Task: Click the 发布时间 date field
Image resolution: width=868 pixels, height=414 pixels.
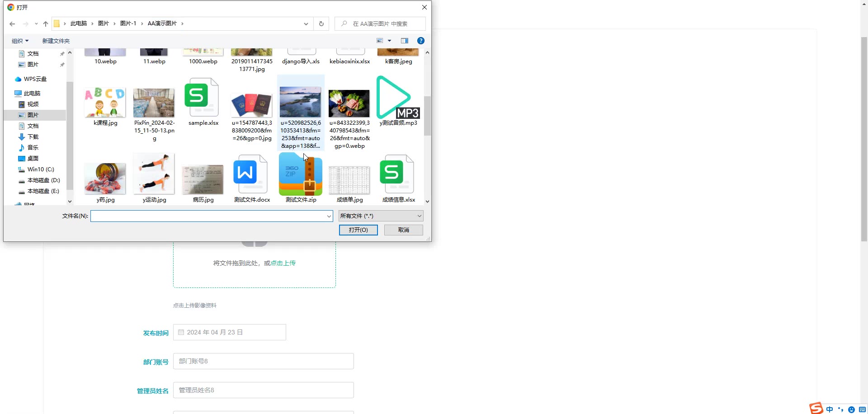Action: pyautogui.click(x=230, y=332)
